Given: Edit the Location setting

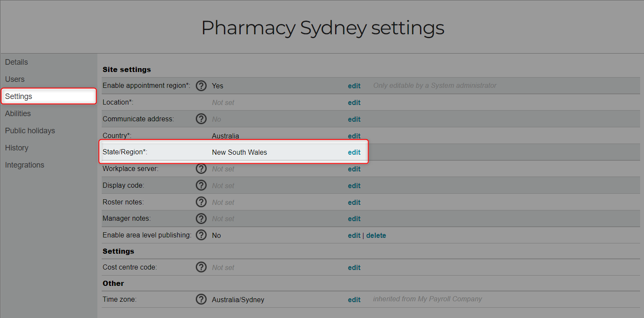Looking at the screenshot, I should [354, 102].
